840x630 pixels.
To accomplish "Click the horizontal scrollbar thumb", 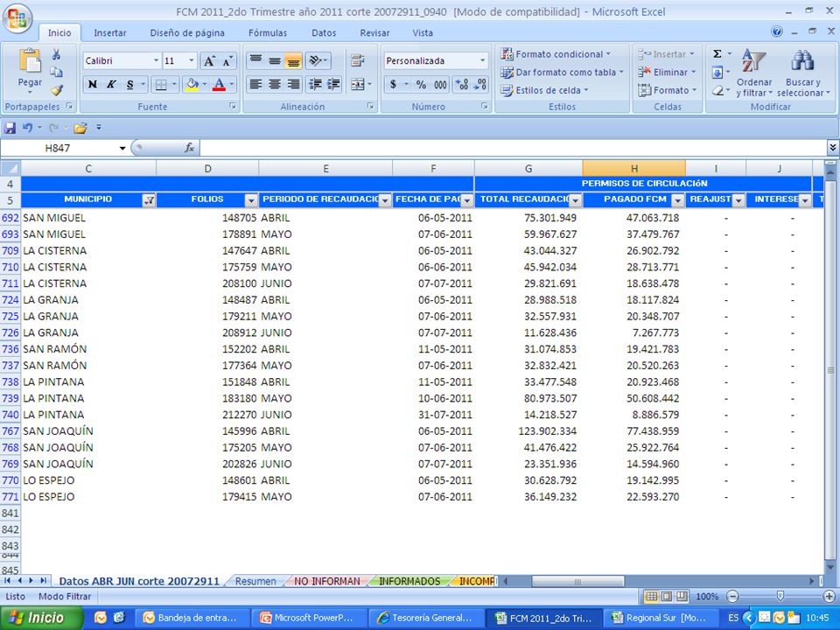I will click(578, 581).
